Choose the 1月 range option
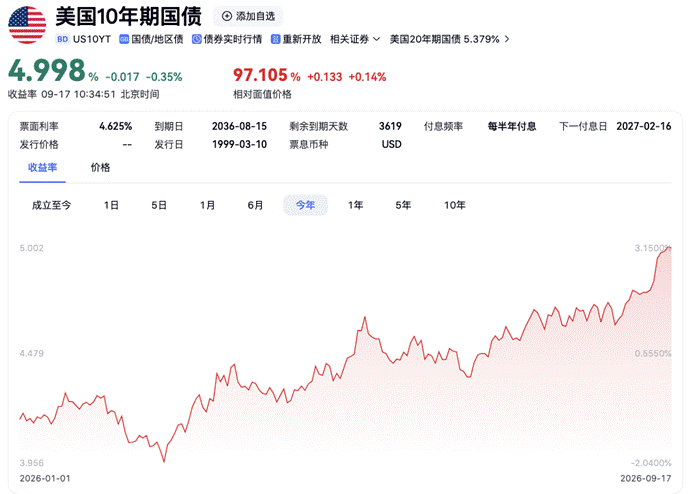 tap(208, 205)
